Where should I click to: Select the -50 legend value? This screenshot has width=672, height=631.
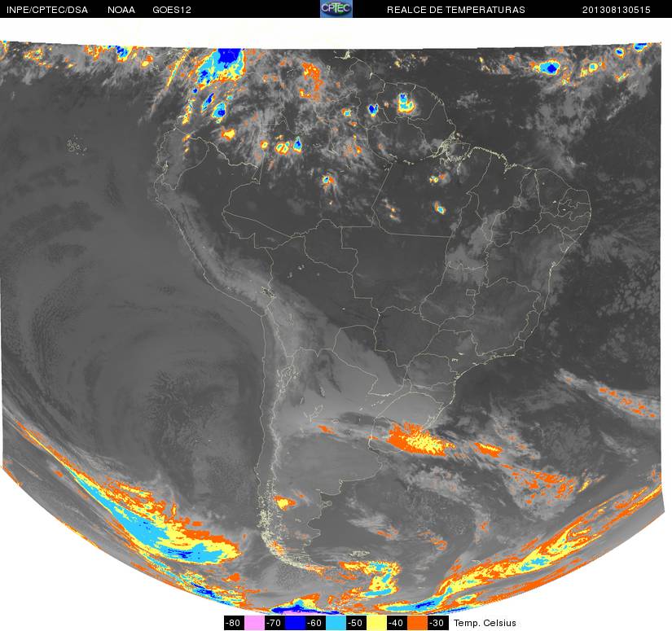357,623
